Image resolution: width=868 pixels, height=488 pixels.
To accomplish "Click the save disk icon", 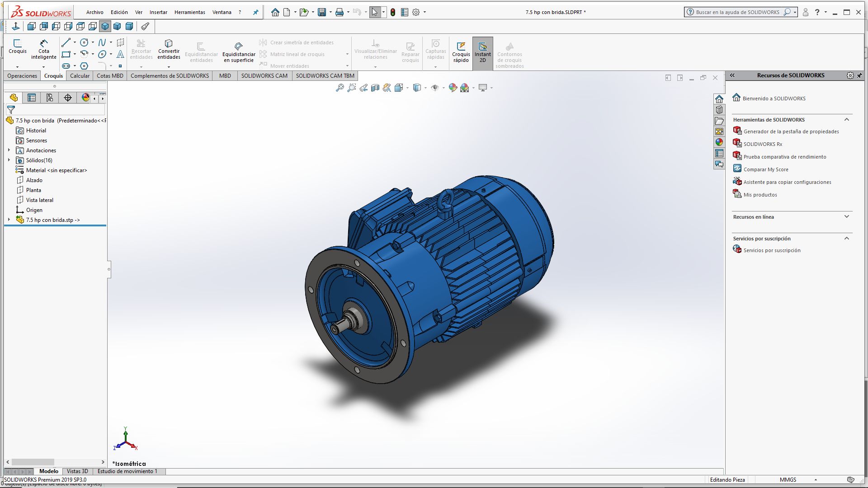I will pos(321,12).
